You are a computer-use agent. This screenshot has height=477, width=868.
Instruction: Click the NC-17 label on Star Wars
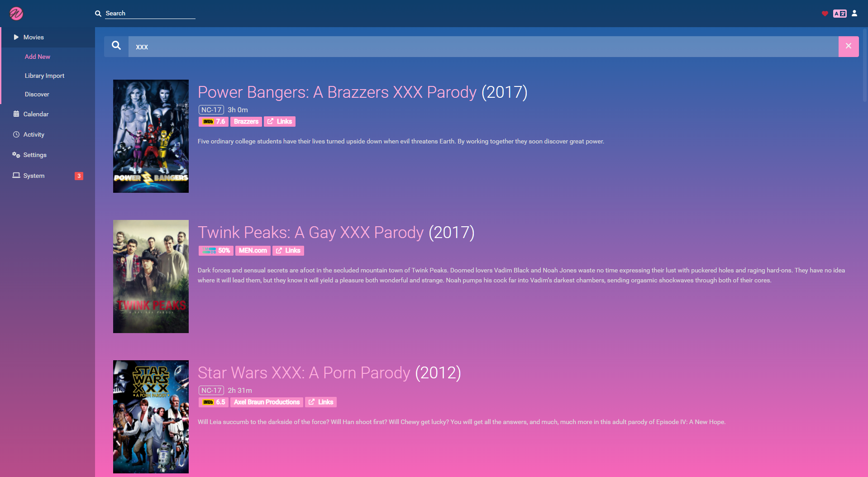pos(211,391)
